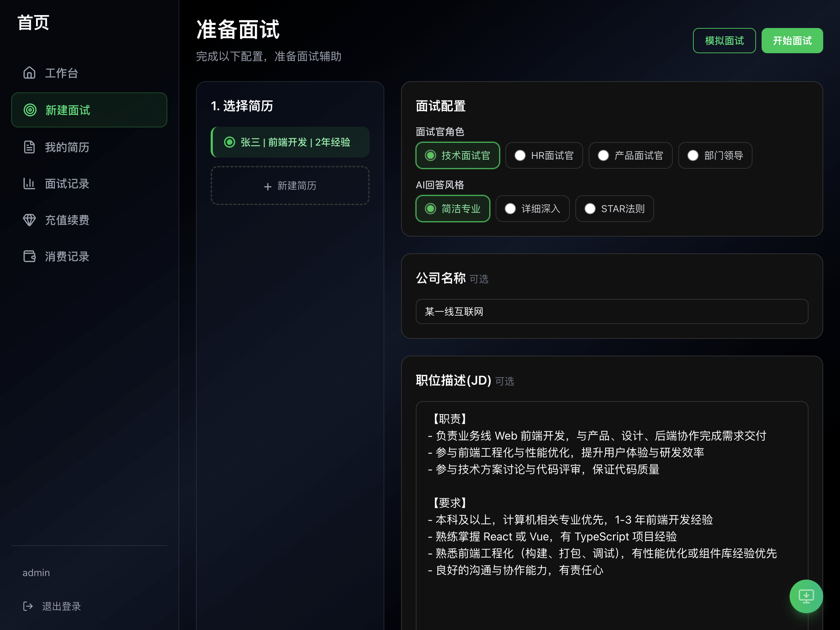Click the bar chart icon for 面试记录
Image resolution: width=840 pixels, height=630 pixels.
coord(29,183)
